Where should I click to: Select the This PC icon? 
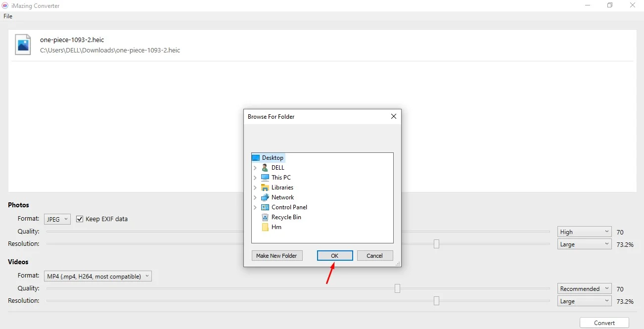coord(265,178)
